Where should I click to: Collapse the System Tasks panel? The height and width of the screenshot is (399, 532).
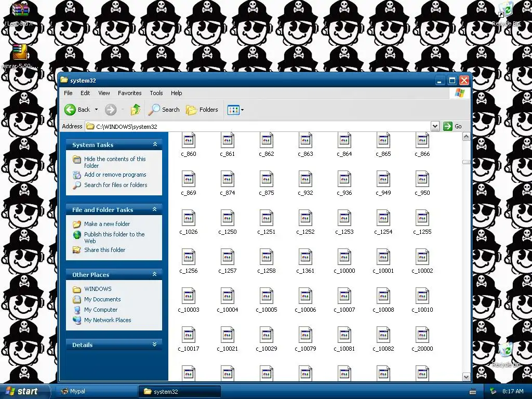pos(155,144)
